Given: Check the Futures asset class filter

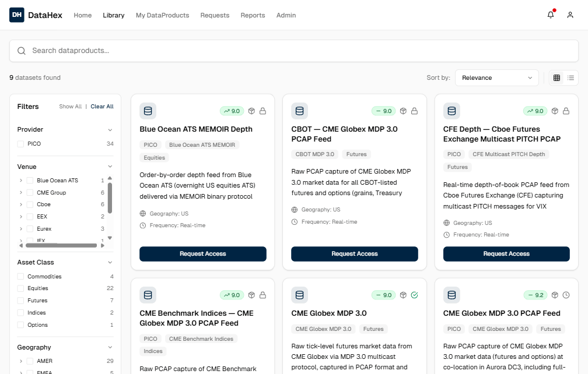Looking at the screenshot, I should click(20, 300).
